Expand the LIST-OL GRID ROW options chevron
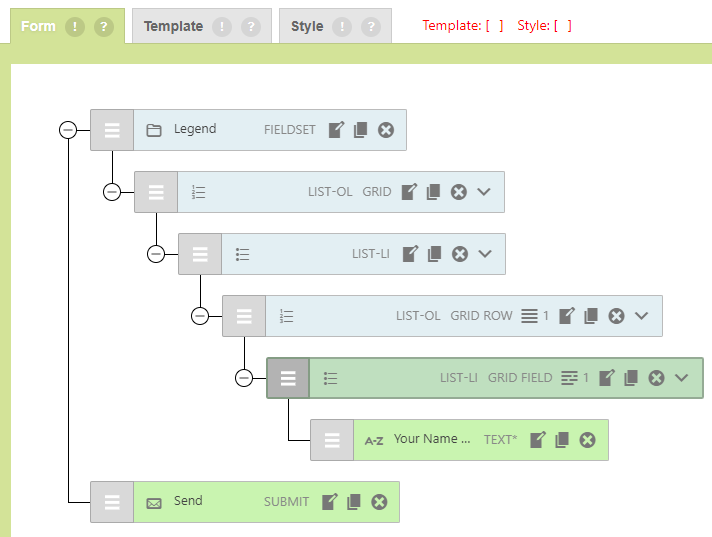This screenshot has width=712, height=537. pyautogui.click(x=642, y=316)
